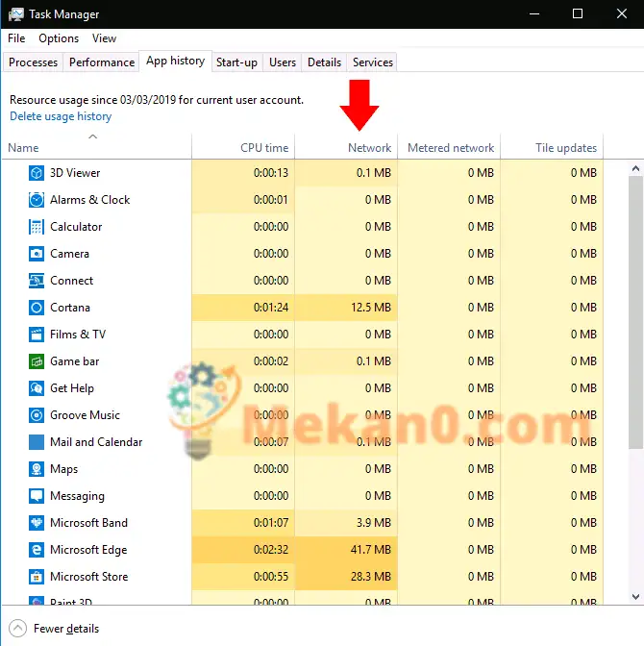The height and width of the screenshot is (646, 644).
Task: Select the Groove Music row name
Action: pos(85,415)
